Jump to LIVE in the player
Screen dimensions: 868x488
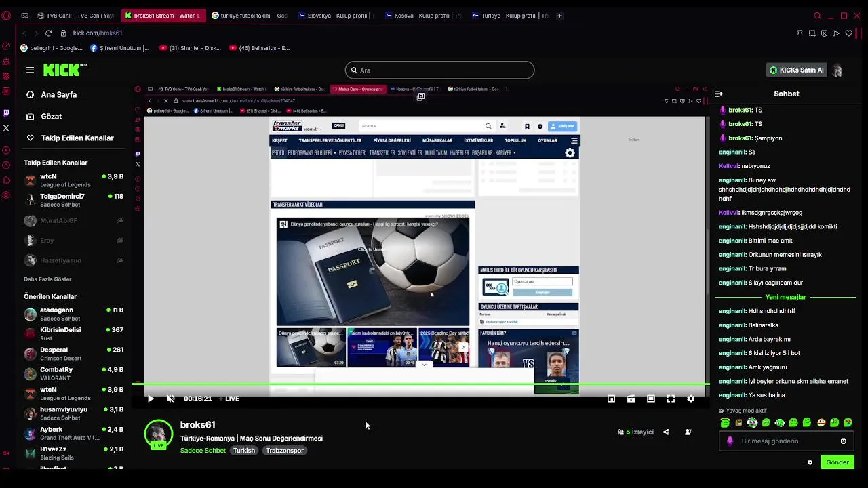pos(229,399)
